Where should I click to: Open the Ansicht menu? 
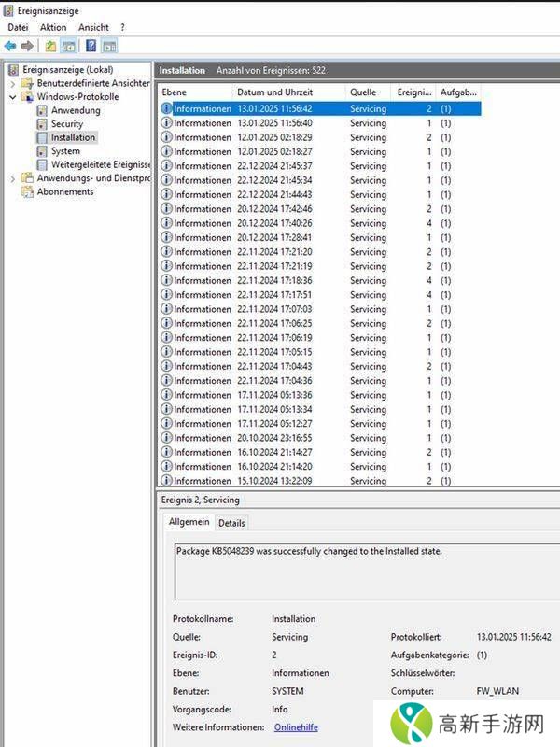(93, 28)
